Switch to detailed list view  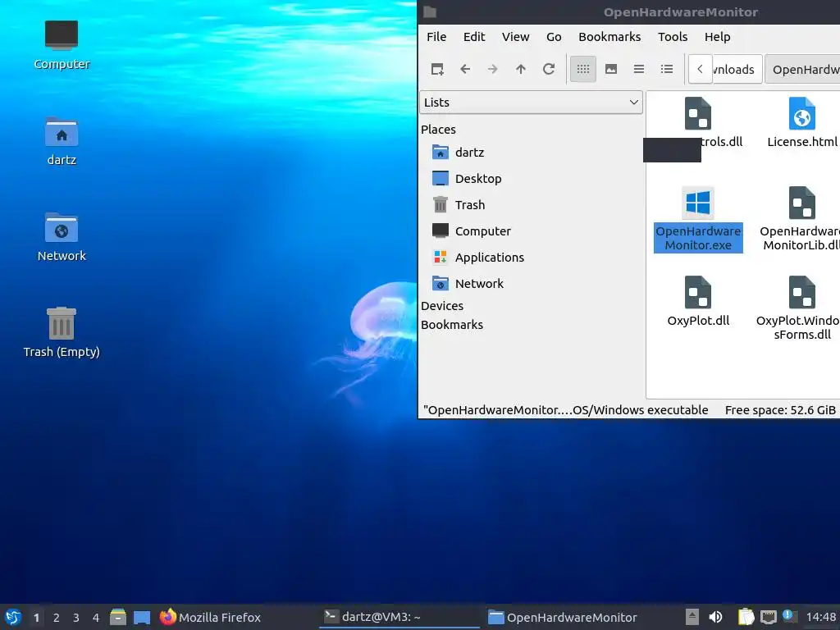click(666, 69)
